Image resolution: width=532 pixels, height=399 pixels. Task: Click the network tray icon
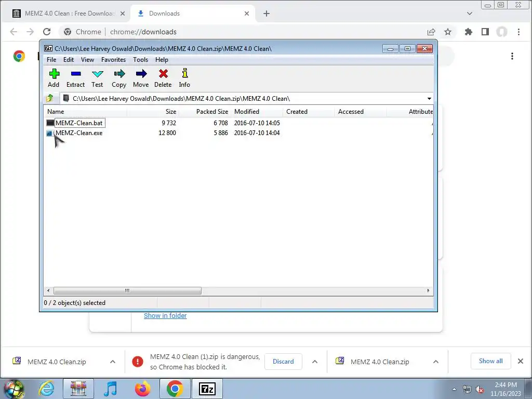coord(467,389)
